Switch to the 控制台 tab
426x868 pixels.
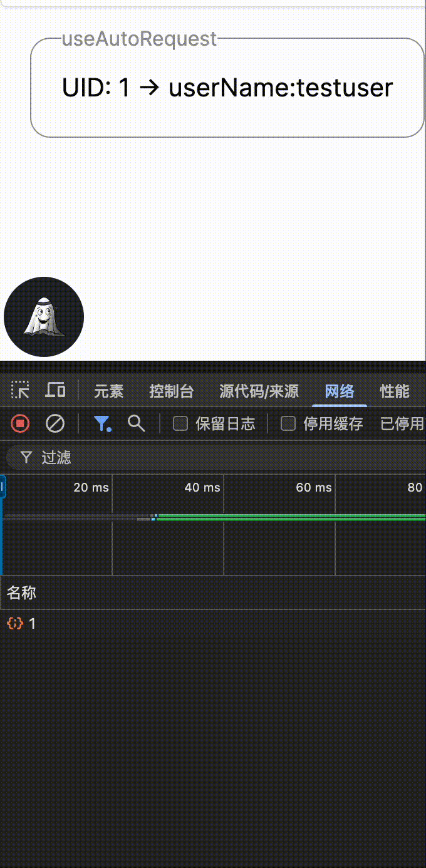point(172,391)
